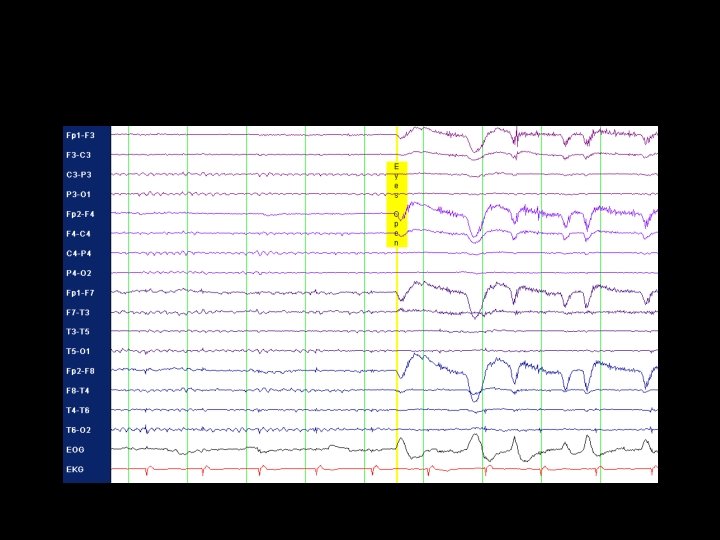The height and width of the screenshot is (540, 720).
Task: Select the Fp2-F8 channel label
Action: 80,371
